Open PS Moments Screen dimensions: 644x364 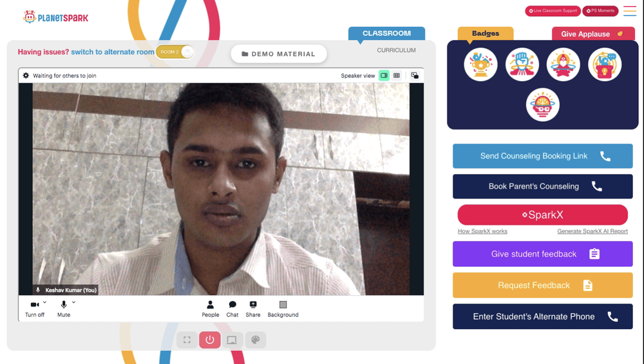pyautogui.click(x=600, y=11)
